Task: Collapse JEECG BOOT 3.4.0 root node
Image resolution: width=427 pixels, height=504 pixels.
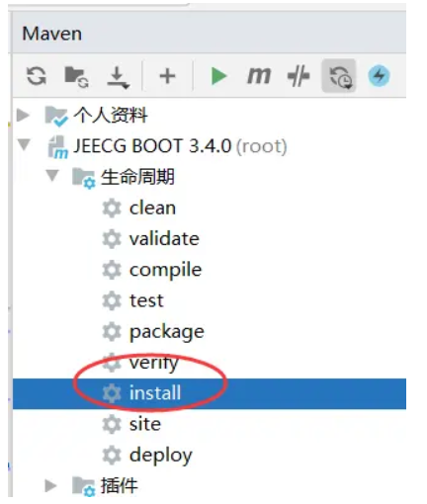Action: click(x=24, y=145)
